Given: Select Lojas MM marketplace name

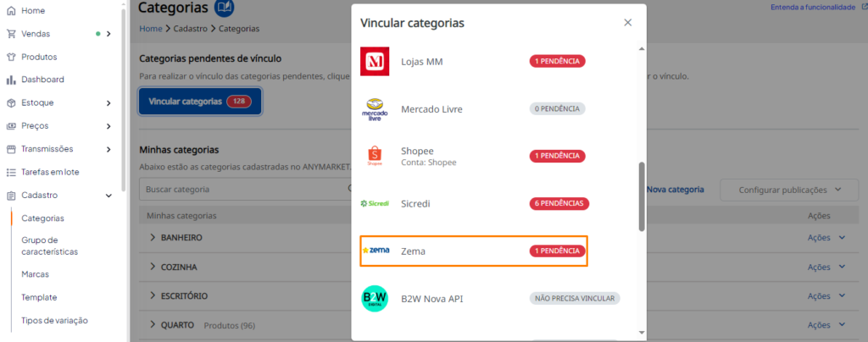Looking at the screenshot, I should (x=422, y=62).
